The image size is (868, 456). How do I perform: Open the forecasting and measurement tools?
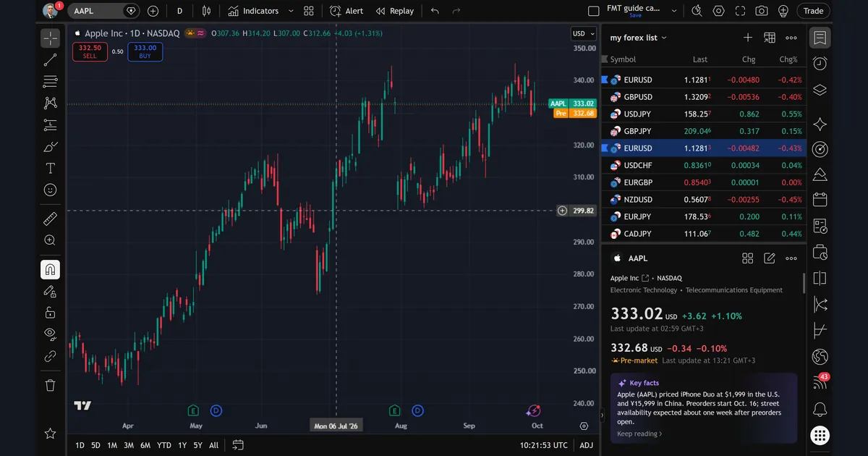pyautogui.click(x=50, y=124)
